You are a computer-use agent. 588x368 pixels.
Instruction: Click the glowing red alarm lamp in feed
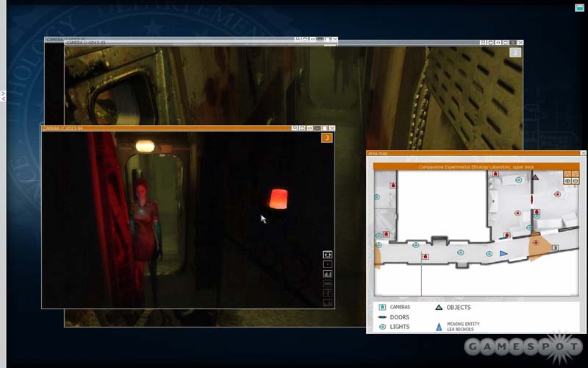[278, 198]
